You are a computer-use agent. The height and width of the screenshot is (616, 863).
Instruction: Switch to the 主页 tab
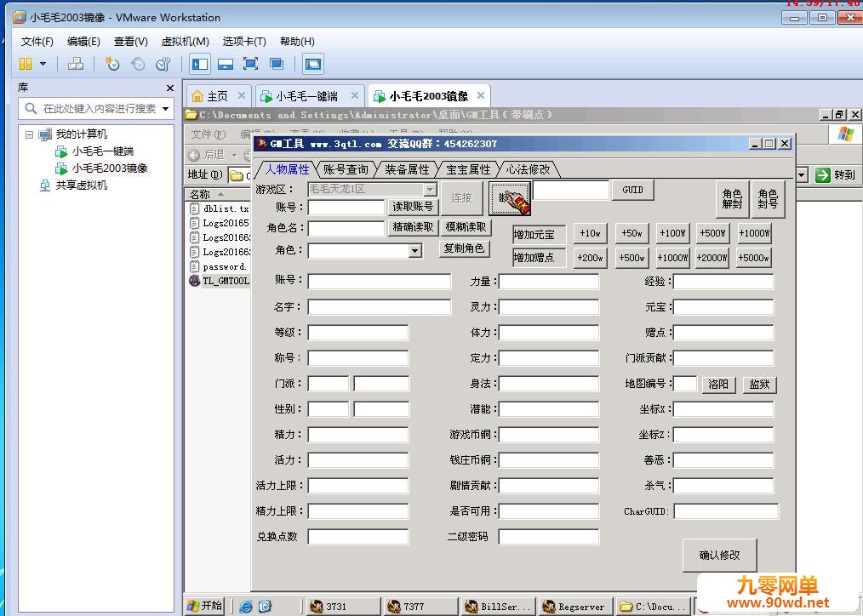click(x=217, y=96)
